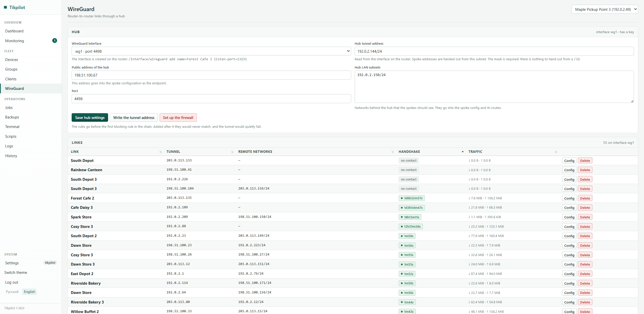The width and height of the screenshot is (644, 314).
Task: Open the Jobs page
Action: point(31,108)
